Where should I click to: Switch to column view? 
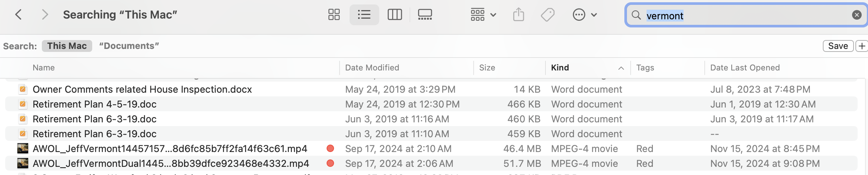pos(394,15)
